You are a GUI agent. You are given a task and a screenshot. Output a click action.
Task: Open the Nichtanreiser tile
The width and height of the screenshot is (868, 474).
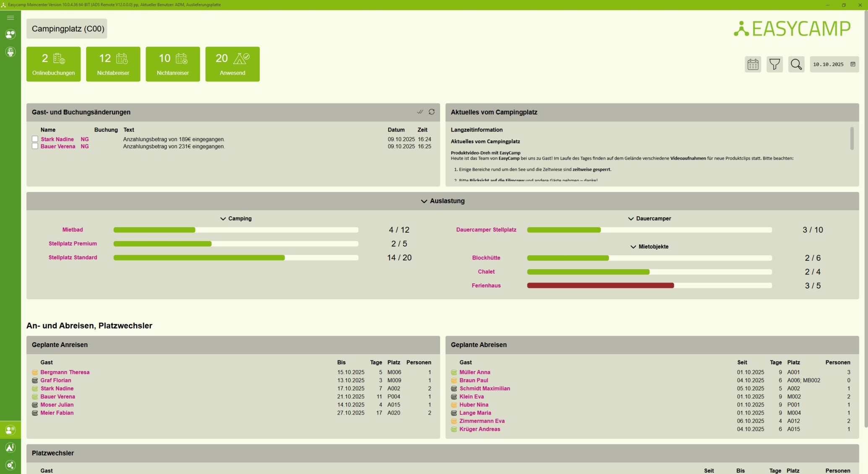[x=172, y=64]
